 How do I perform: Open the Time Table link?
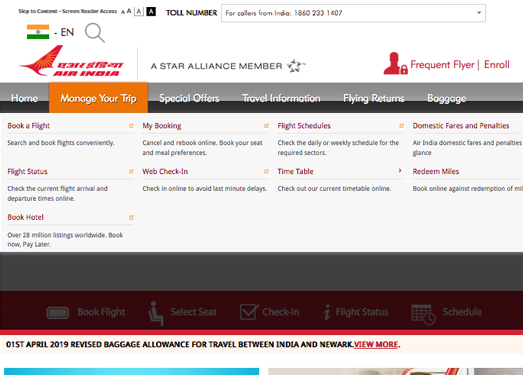[x=295, y=171]
